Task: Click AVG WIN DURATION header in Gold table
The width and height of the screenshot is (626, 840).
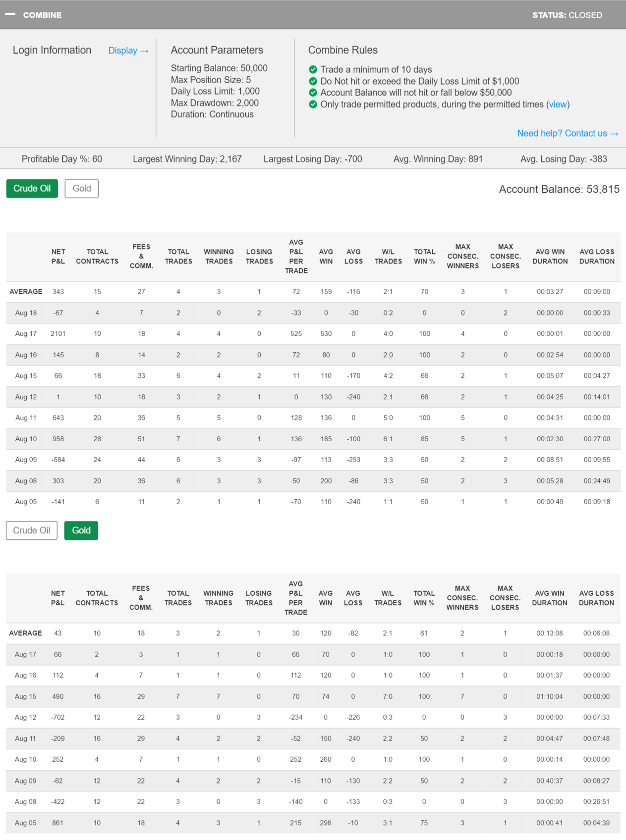Action: click(x=549, y=598)
